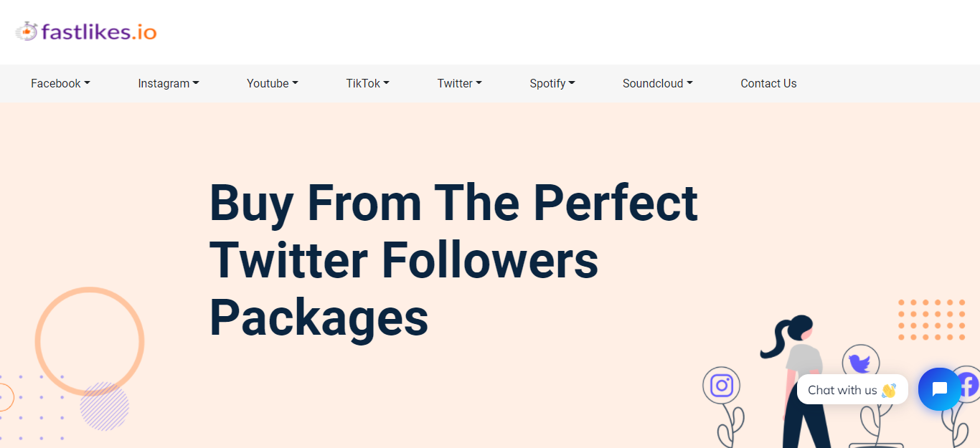Open the TikTok dropdown menu

click(367, 83)
